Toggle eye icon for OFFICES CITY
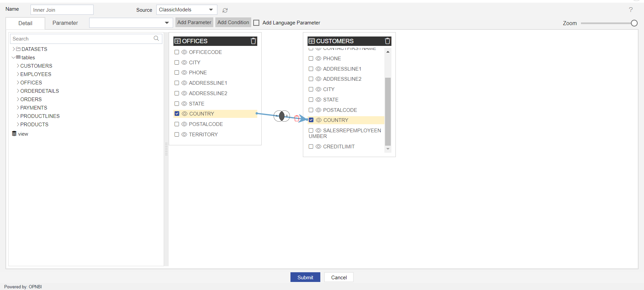The image size is (644, 290). (184, 63)
